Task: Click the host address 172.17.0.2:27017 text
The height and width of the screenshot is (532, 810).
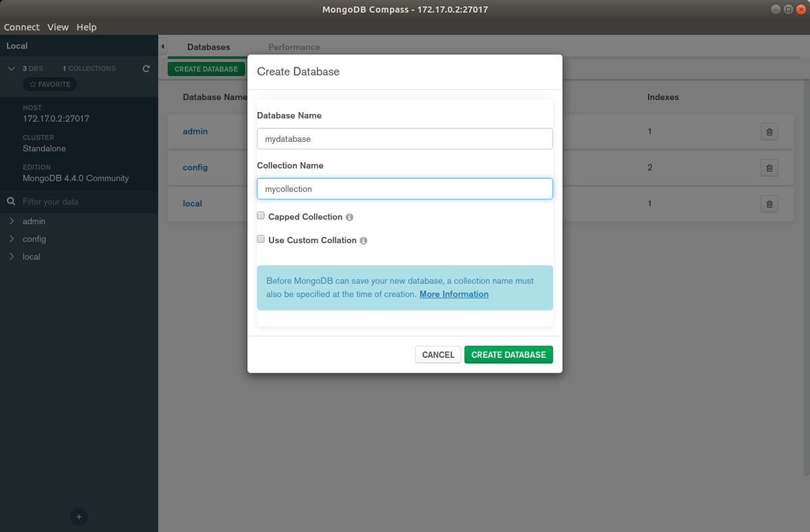Action: tap(56, 119)
